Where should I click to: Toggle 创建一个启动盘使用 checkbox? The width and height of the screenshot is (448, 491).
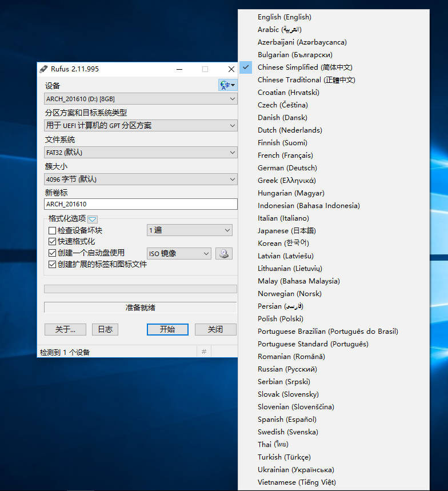pos(52,253)
